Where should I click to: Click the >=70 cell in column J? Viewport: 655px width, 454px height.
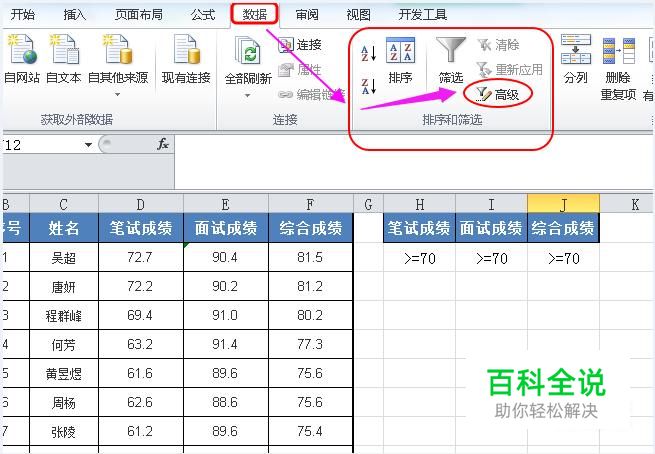tap(563, 258)
